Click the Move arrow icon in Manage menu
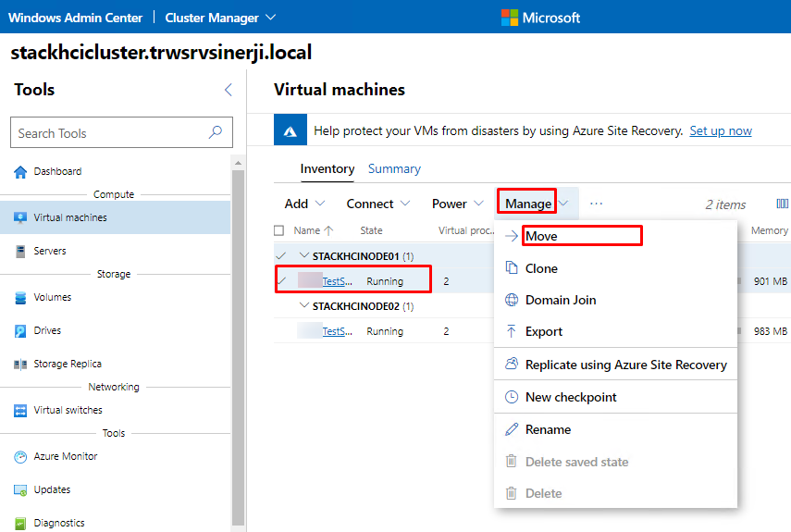 (x=511, y=236)
